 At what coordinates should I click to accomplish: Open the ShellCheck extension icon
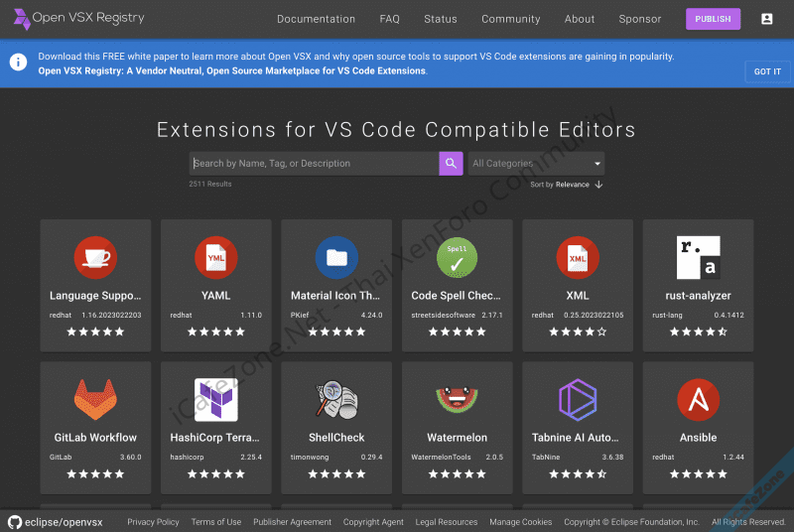pos(336,400)
